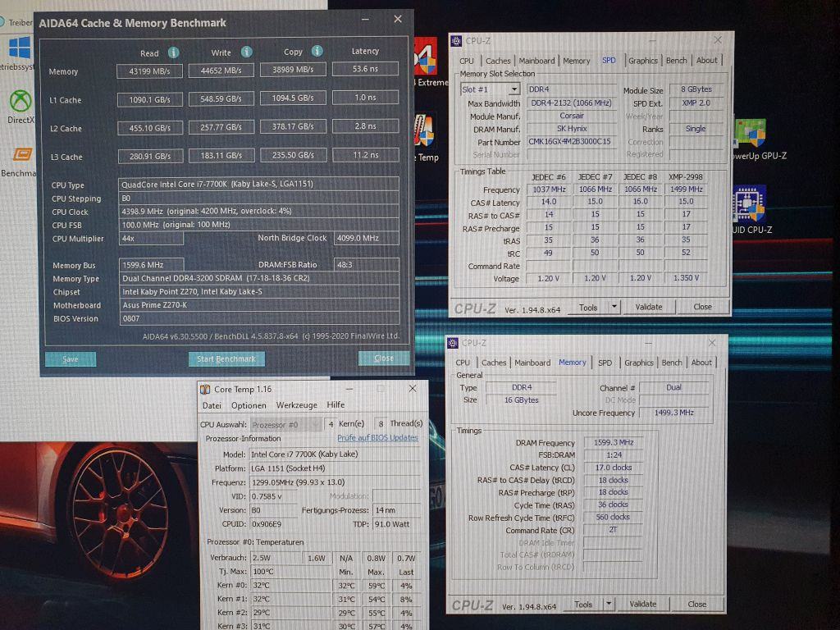The image size is (840, 630).
Task: Click the Save button in AIDA64
Action: (71, 359)
